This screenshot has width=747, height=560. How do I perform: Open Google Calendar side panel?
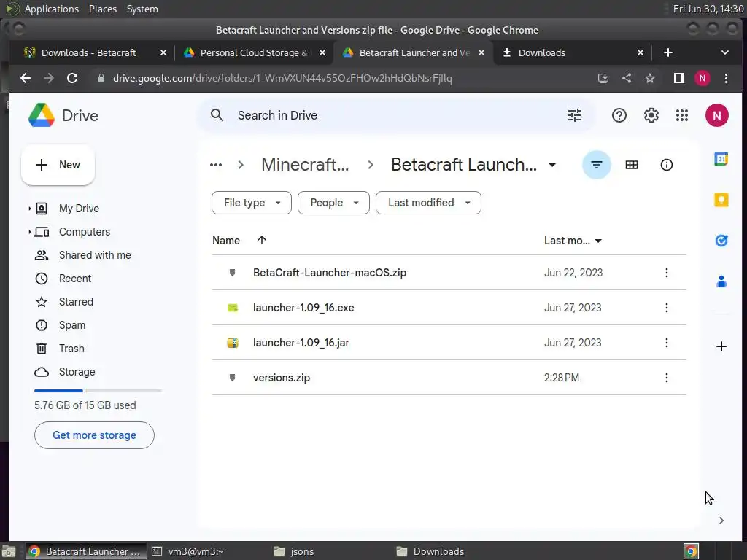[721, 159]
